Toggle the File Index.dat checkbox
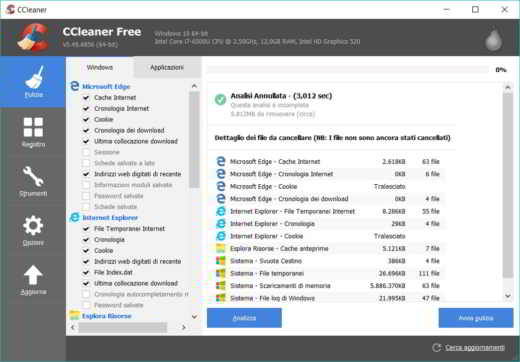This screenshot has height=362, width=520. tap(86, 272)
